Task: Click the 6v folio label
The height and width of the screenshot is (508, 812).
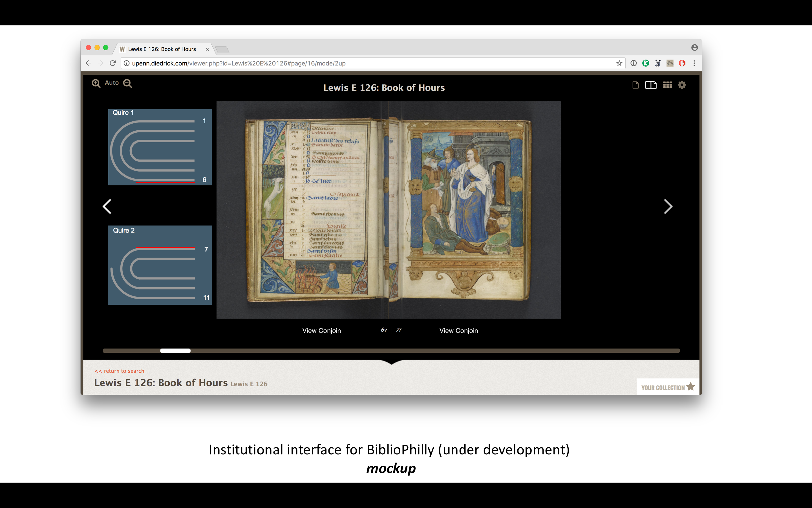Action: [x=384, y=330]
